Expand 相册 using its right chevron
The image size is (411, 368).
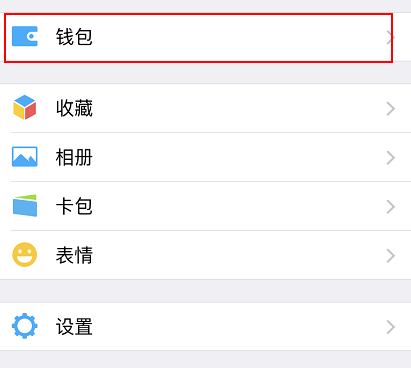point(391,158)
